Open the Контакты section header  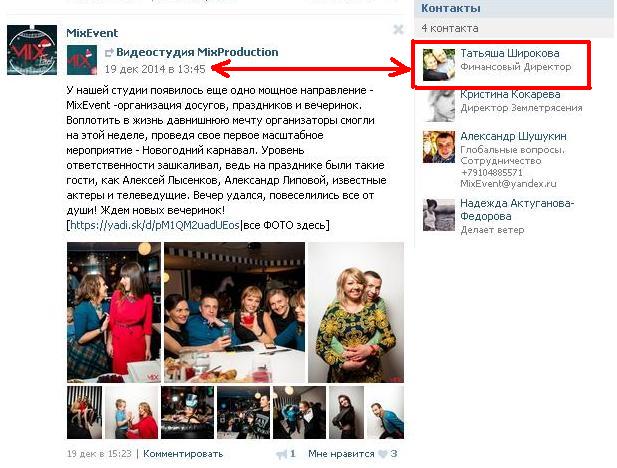[451, 8]
